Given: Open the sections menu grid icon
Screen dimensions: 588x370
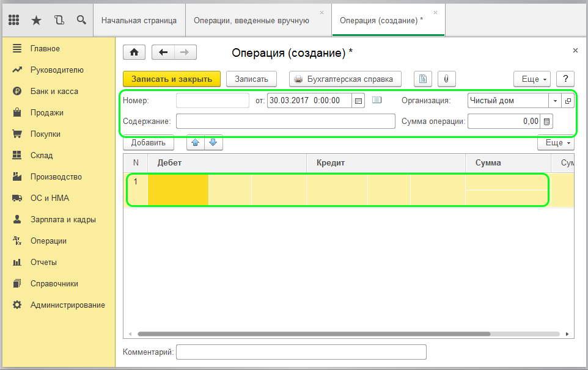Looking at the screenshot, I should 13,20.
